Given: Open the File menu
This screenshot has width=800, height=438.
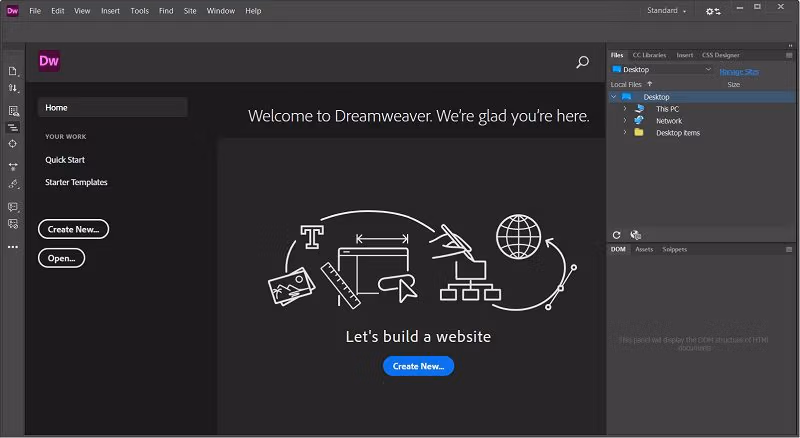Looking at the screenshot, I should tap(35, 11).
